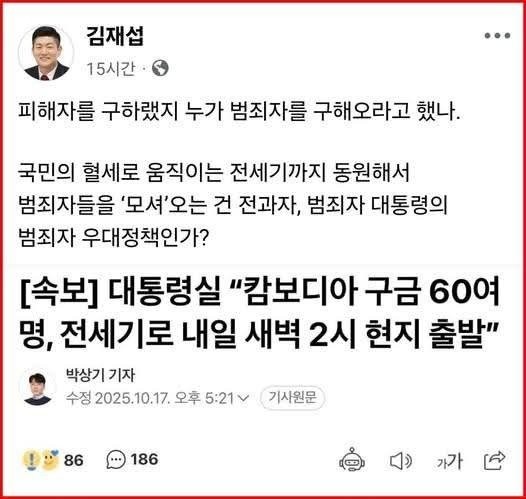
Task: Open poster's round profile photo
Action: tap(46, 53)
